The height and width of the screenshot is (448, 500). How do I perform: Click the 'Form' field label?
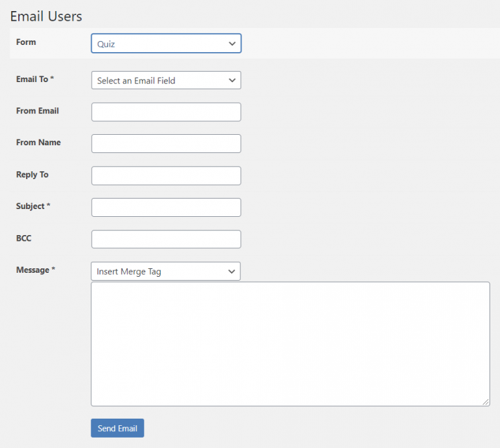26,42
